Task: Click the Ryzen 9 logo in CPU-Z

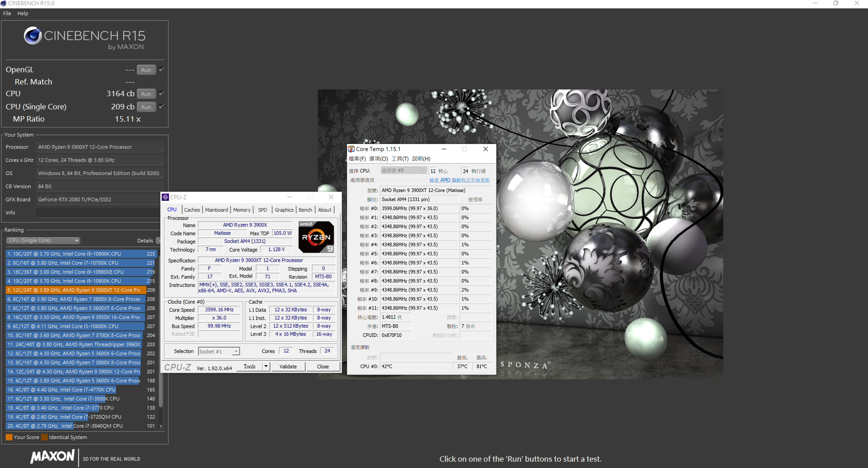Action: (316, 237)
